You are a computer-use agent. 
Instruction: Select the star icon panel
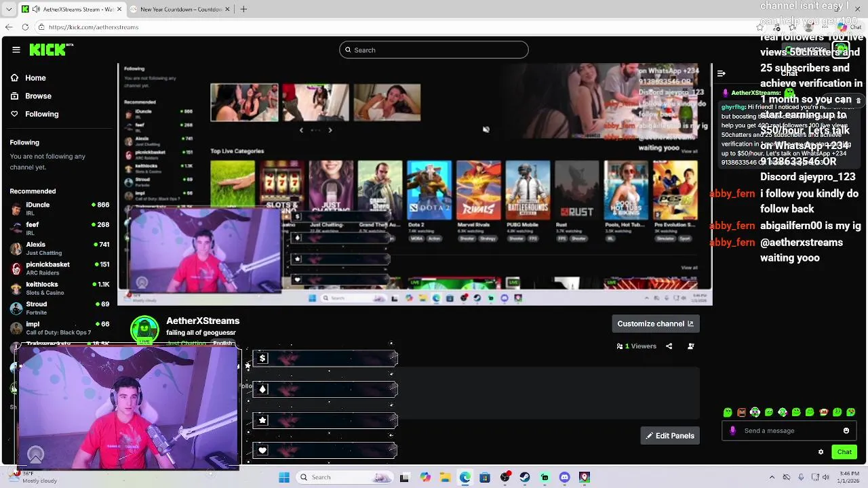[325, 420]
